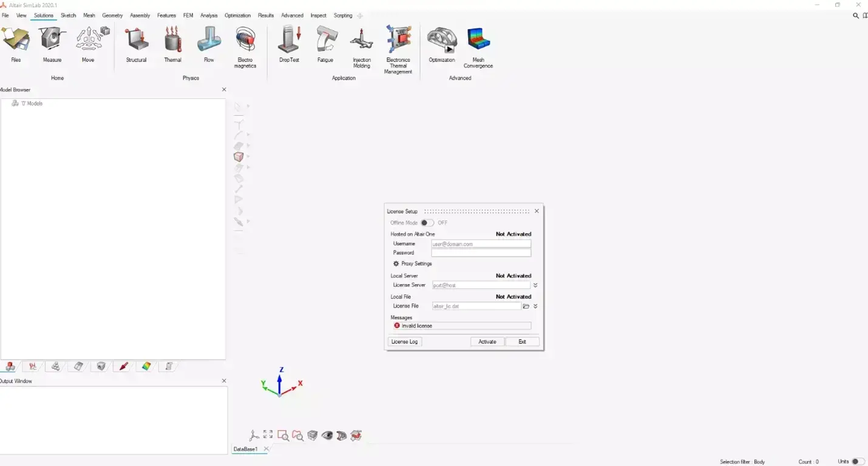The image size is (868, 466).
Task: Click the Exit button in License Setup
Action: (522, 342)
